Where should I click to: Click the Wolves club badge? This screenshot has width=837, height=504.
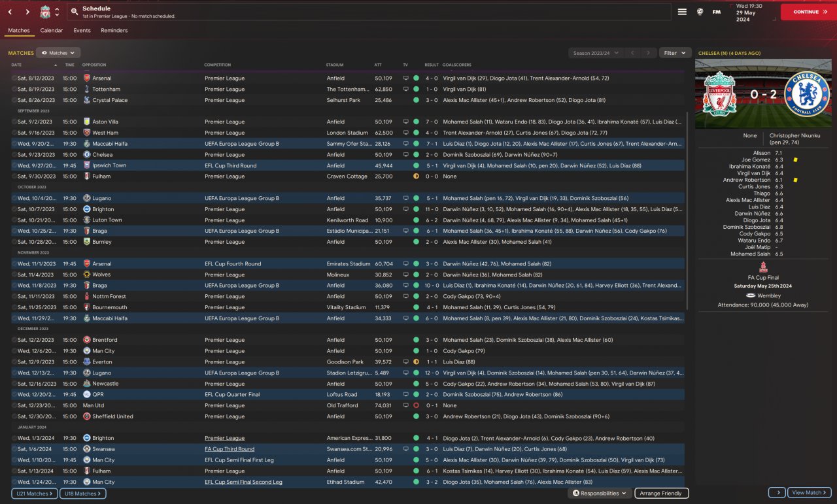[87, 275]
